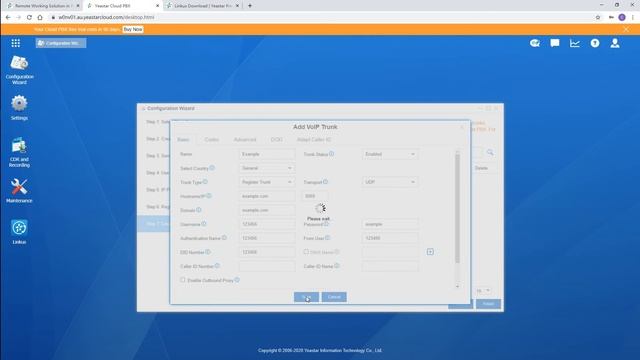Click the Password input field
640x360 pixels.
coord(390,224)
